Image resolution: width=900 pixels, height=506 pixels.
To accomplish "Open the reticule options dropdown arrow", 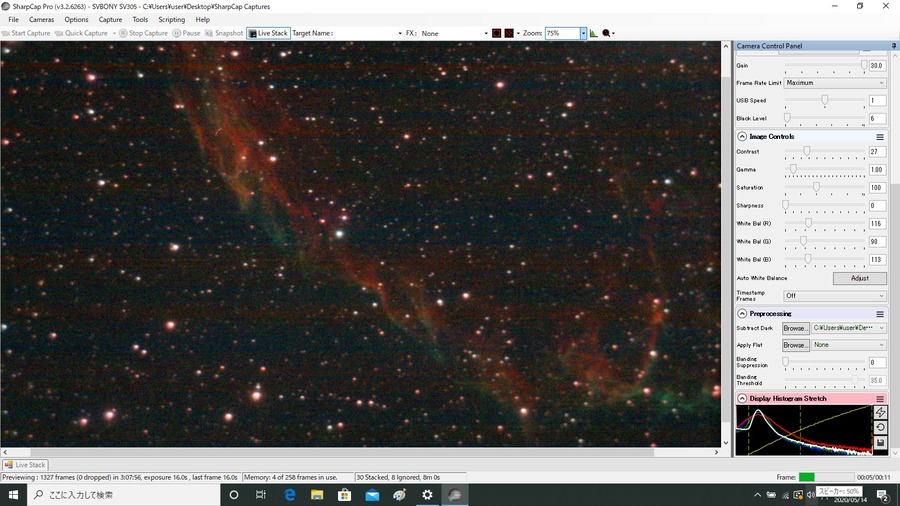I will point(518,33).
